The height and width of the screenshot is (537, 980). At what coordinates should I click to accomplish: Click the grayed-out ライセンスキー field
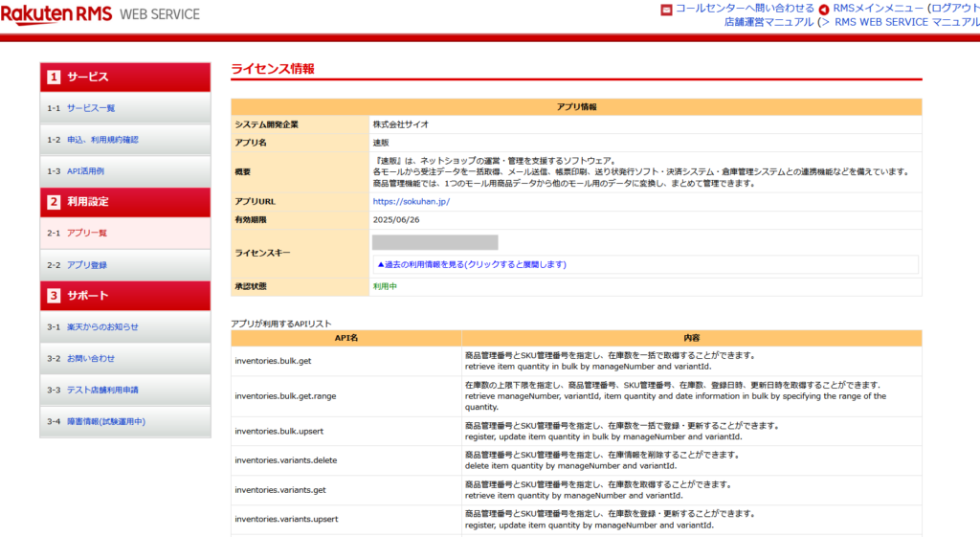[434, 242]
